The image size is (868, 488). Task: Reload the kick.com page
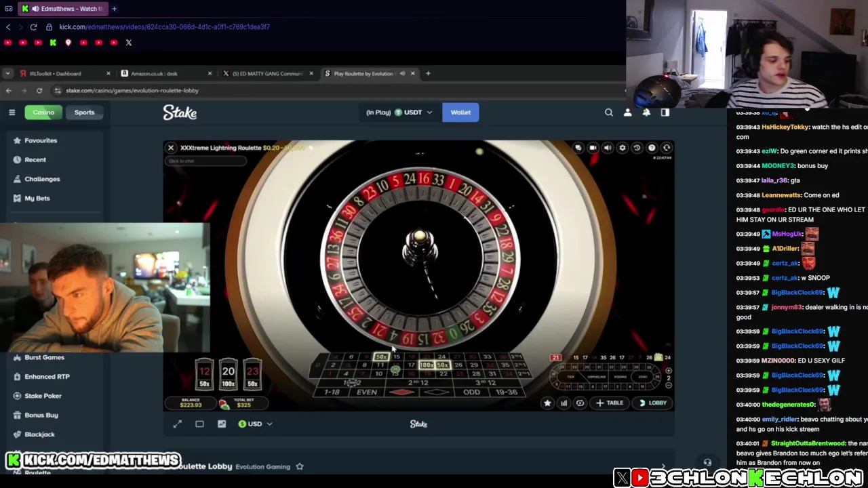pos(33,27)
